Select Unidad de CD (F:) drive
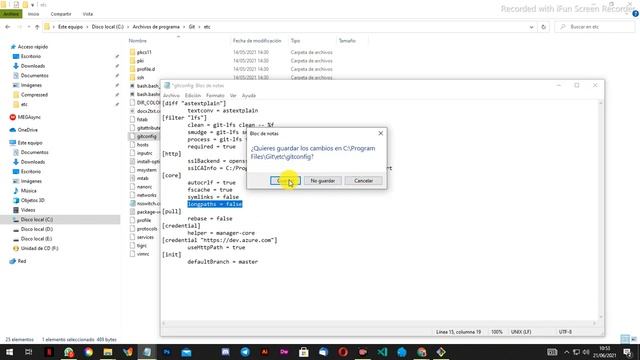640x360 pixels. coord(40,248)
